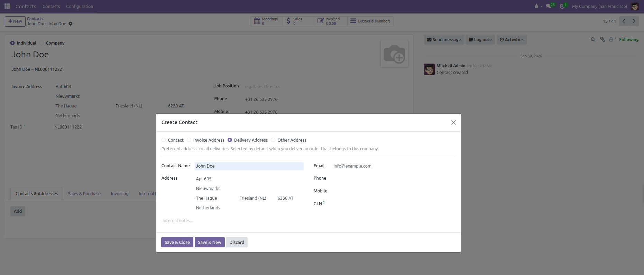The width and height of the screenshot is (644, 275).
Task: Open the activities clock icon in navbar
Action: pyautogui.click(x=562, y=6)
